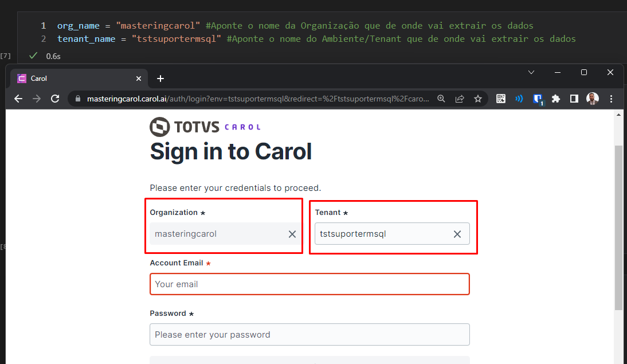Toggle the browser side panel
The height and width of the screenshot is (364, 627).
click(574, 99)
